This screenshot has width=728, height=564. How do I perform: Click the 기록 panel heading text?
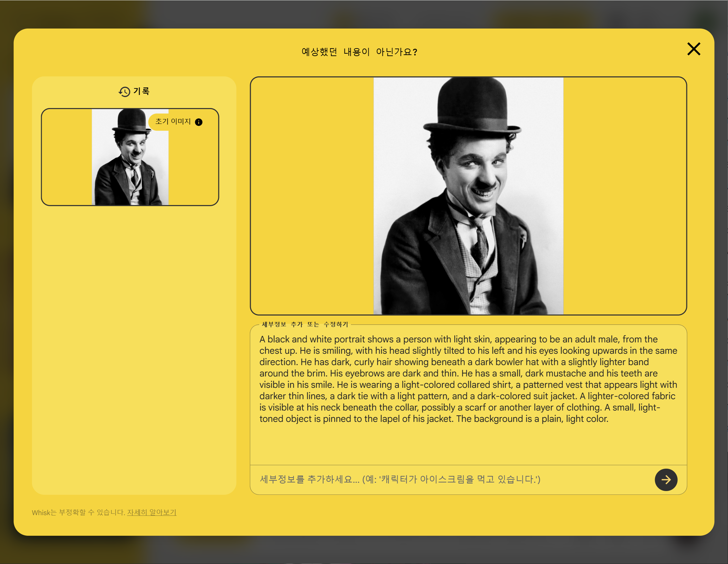142,91
